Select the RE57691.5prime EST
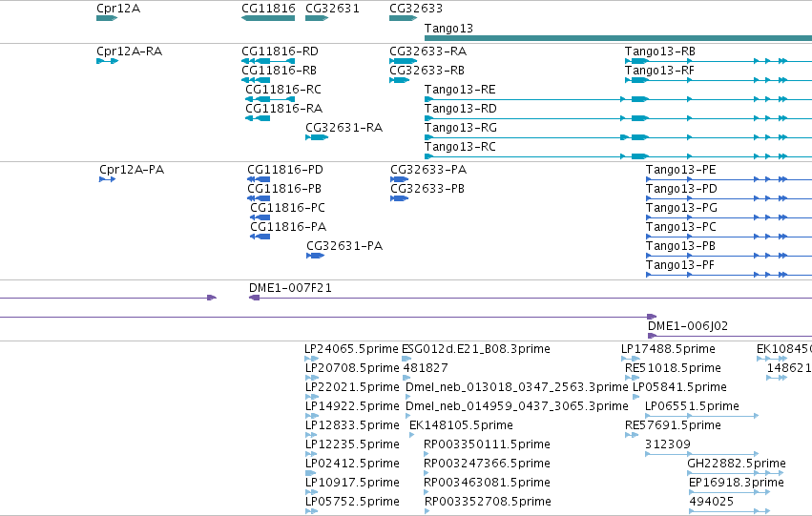The image size is (812, 516). (x=632, y=435)
